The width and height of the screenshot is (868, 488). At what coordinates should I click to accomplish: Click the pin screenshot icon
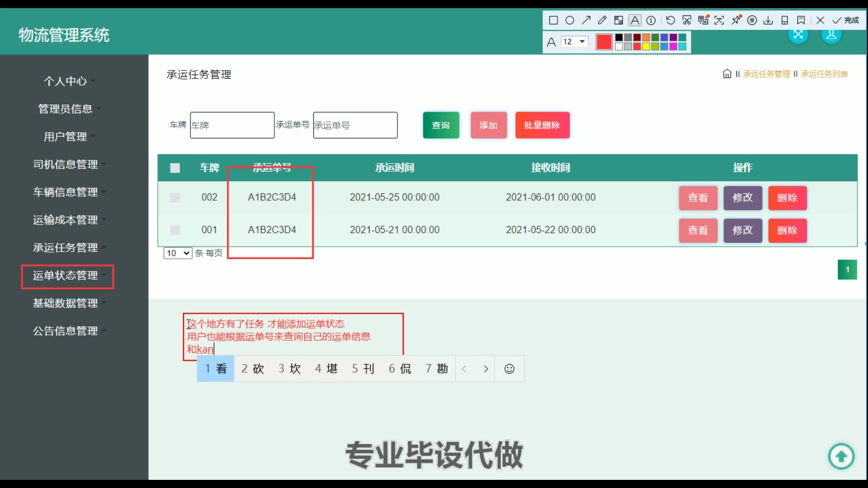(736, 20)
